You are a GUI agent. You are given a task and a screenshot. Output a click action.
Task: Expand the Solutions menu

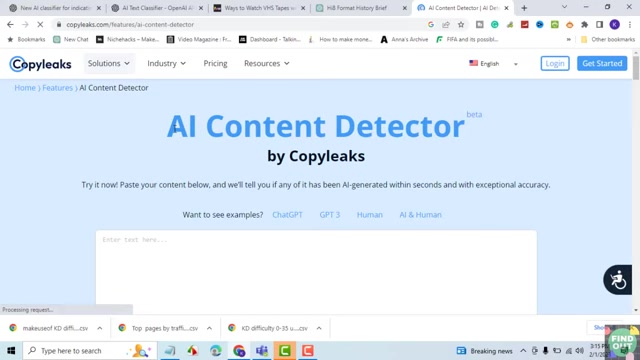[x=109, y=63]
